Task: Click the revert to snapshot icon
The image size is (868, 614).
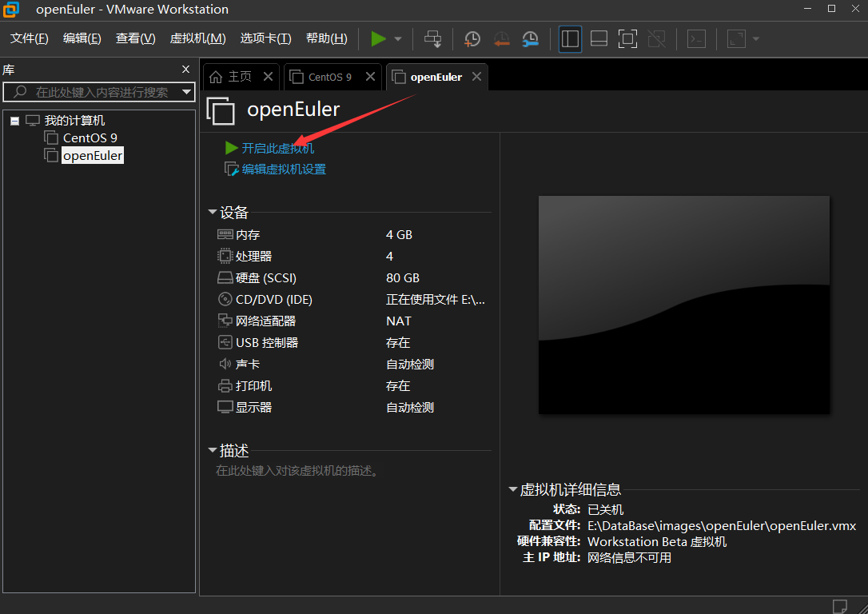Action: click(x=501, y=38)
